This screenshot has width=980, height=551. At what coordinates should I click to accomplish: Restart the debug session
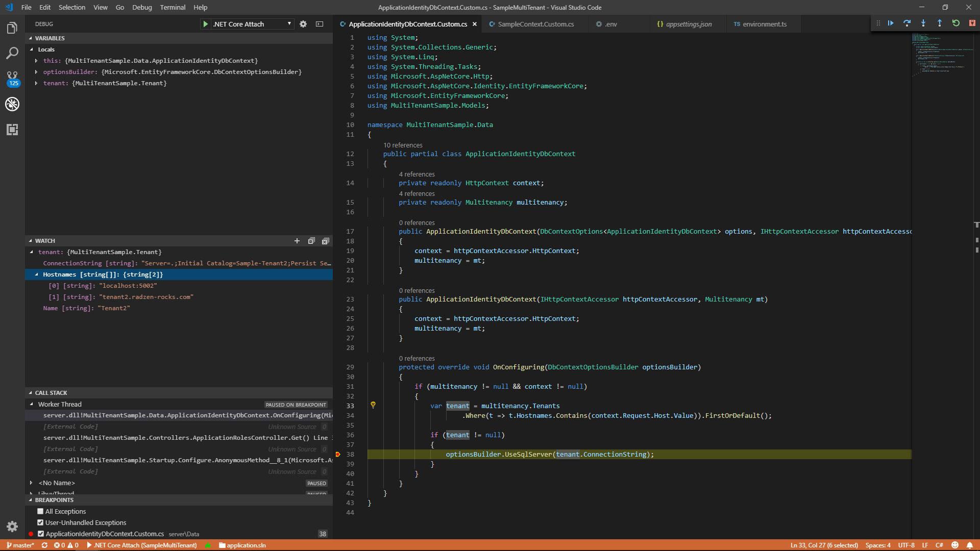pos(956,23)
